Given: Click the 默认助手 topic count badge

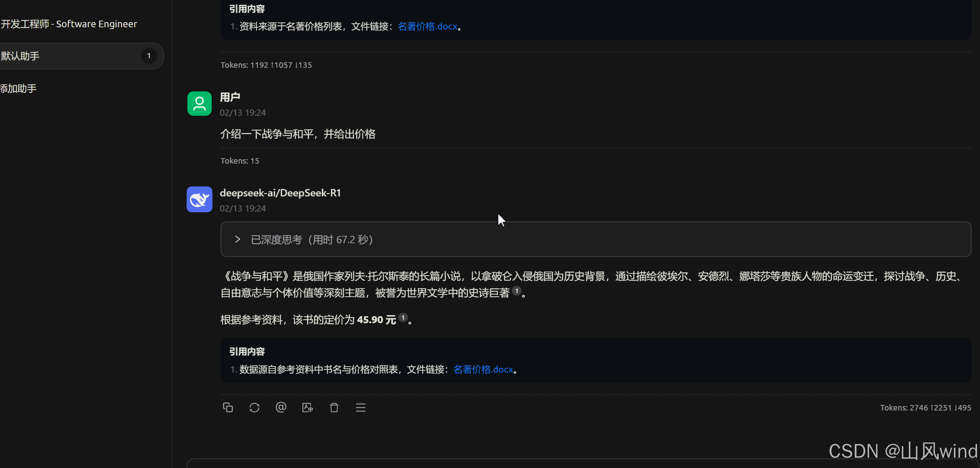Looking at the screenshot, I should [149, 56].
